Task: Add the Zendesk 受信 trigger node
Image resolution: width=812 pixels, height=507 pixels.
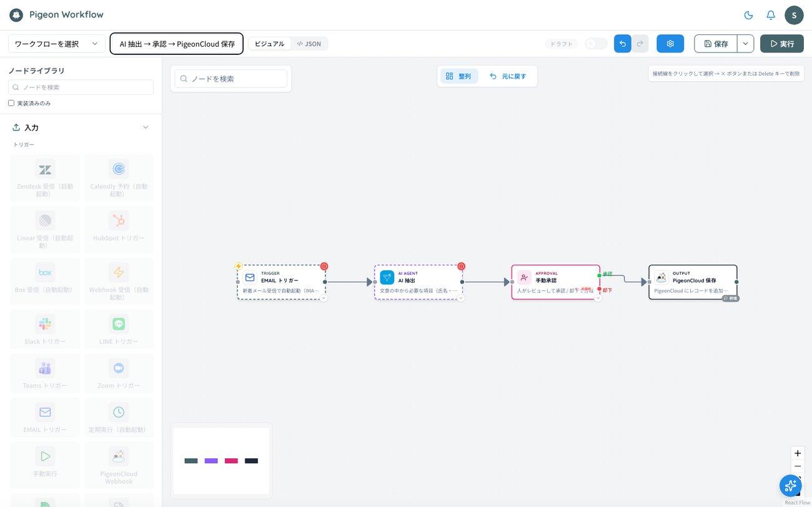Action: (x=45, y=178)
